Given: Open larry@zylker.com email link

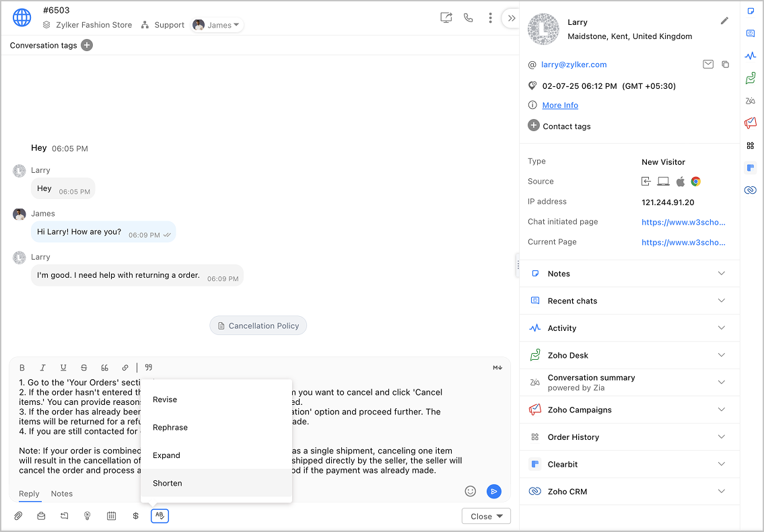Looking at the screenshot, I should (574, 65).
